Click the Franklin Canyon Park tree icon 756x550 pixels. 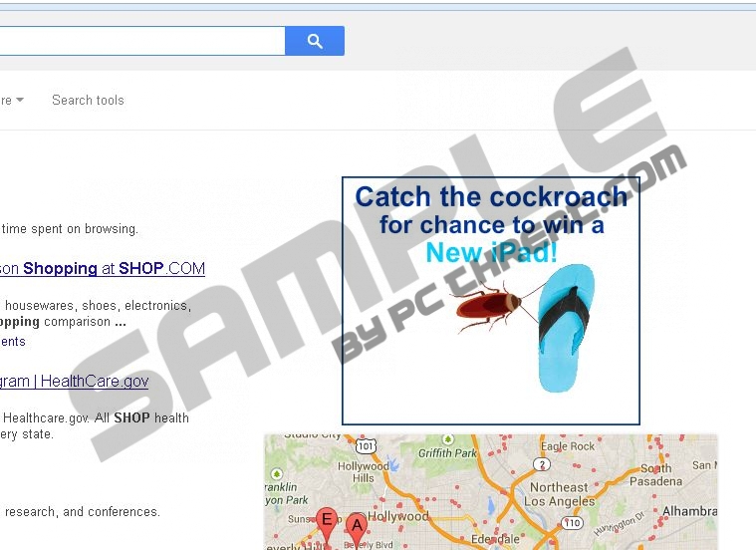coord(276,473)
